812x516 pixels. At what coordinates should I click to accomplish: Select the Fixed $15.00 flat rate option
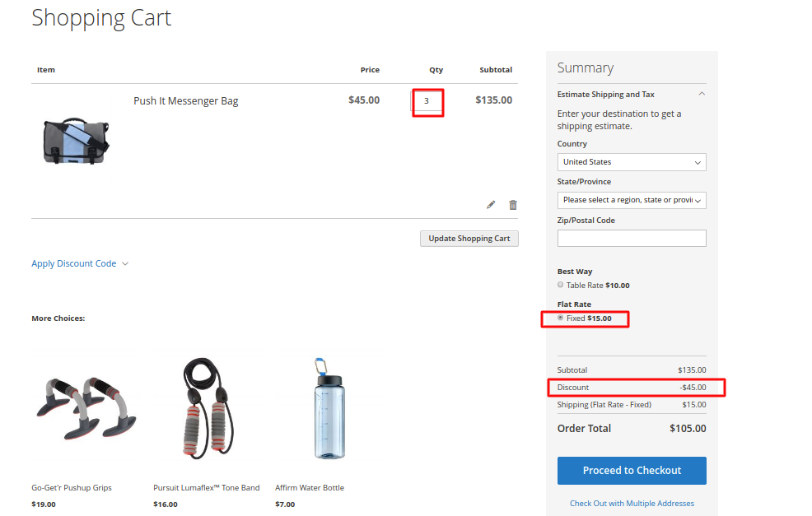[560, 318]
